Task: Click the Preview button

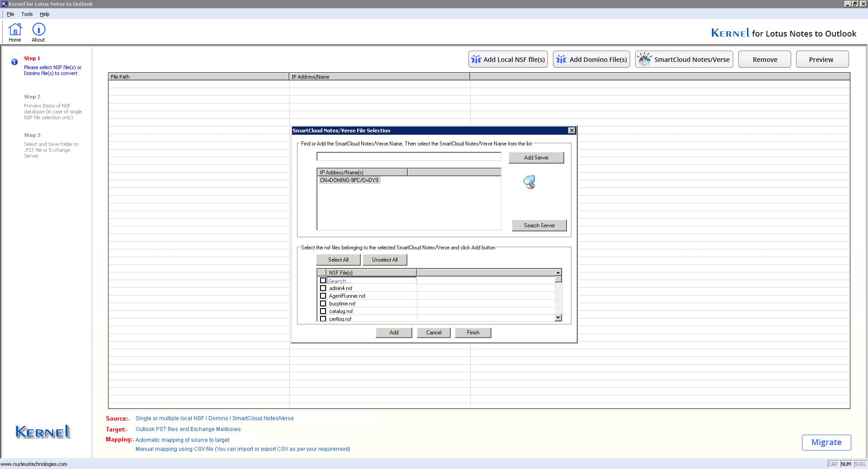Action: point(822,60)
